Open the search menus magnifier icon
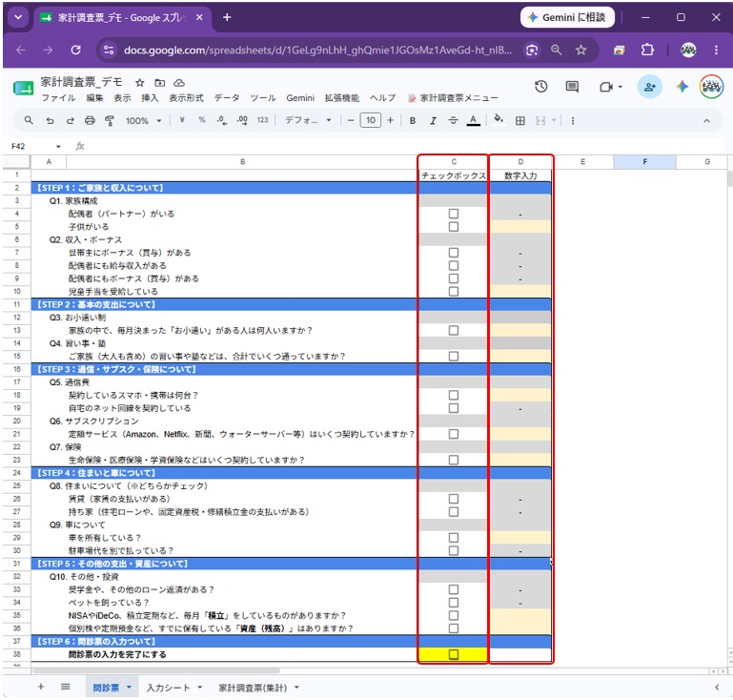 (x=29, y=120)
